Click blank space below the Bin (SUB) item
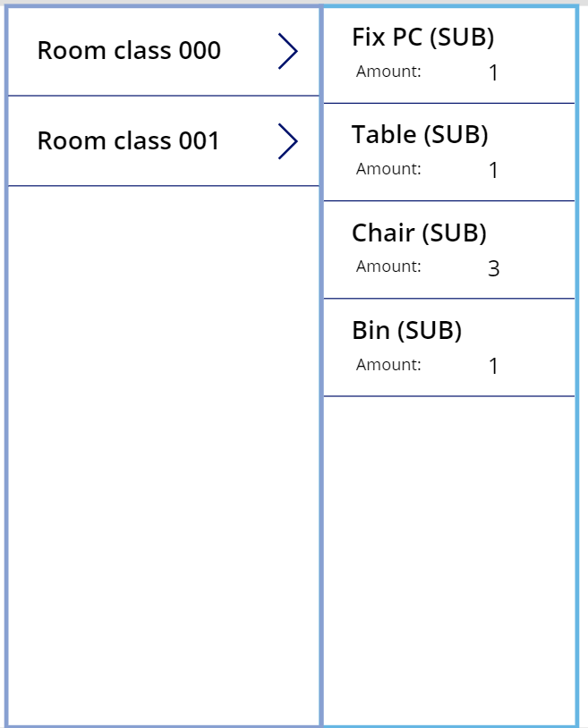This screenshot has width=588, height=728. (x=448, y=554)
